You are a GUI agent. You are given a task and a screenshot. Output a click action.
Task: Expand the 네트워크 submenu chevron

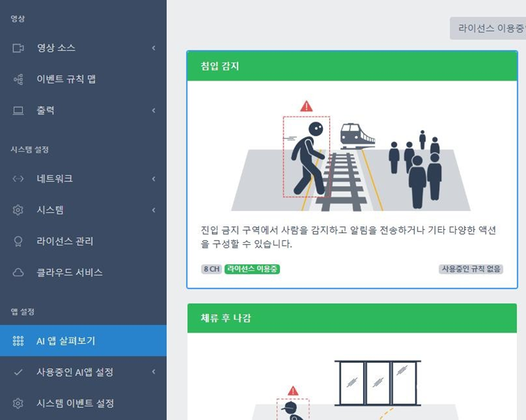click(x=154, y=179)
